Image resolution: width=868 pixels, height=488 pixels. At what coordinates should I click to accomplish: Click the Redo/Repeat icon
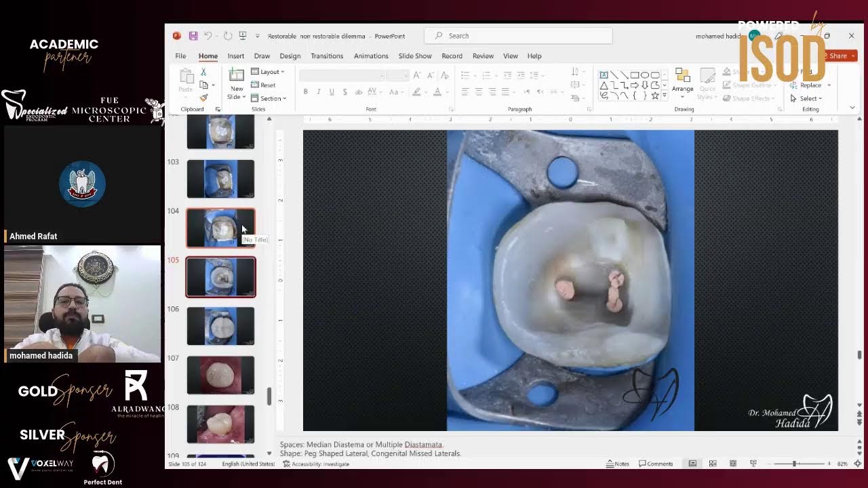[228, 36]
